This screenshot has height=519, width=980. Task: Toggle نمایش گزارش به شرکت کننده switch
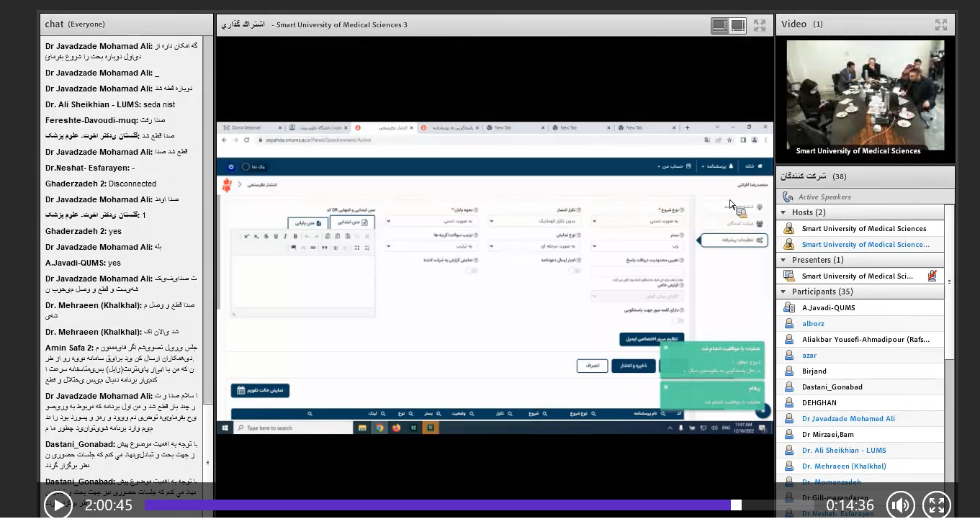coord(471,271)
